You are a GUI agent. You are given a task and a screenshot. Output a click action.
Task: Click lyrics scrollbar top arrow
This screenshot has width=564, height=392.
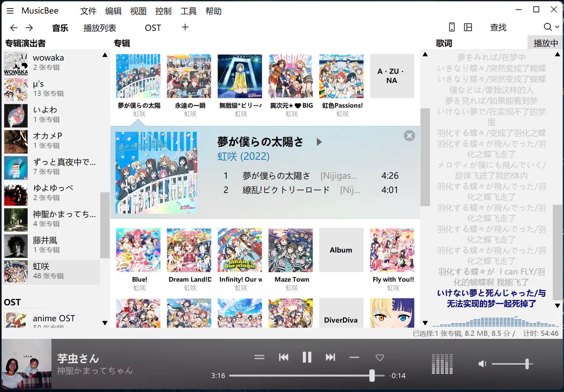pos(558,55)
